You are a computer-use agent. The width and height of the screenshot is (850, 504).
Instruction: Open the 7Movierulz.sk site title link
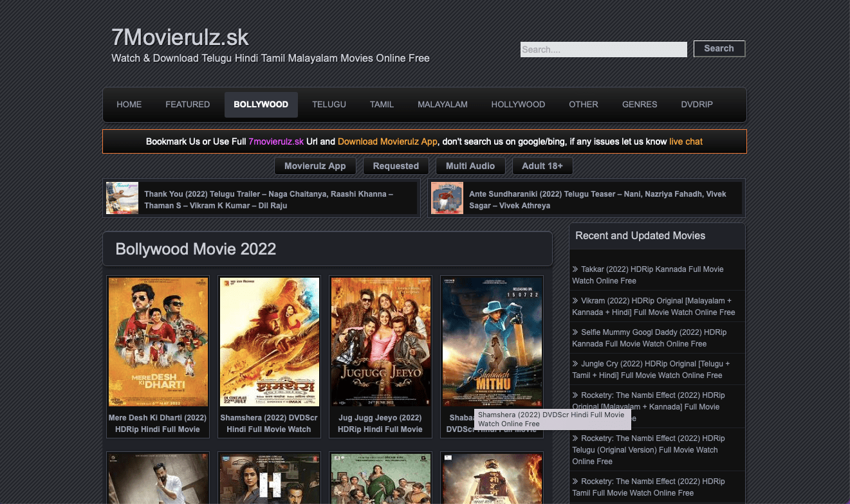click(180, 37)
